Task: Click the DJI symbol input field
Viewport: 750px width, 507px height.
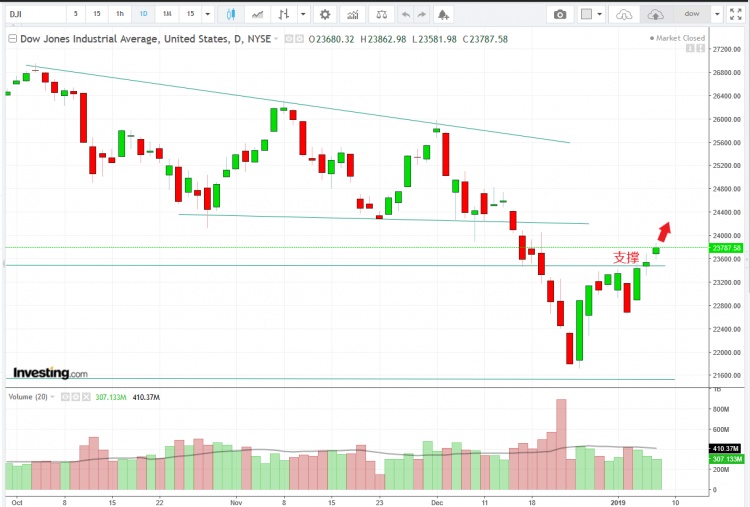Action: (32, 14)
